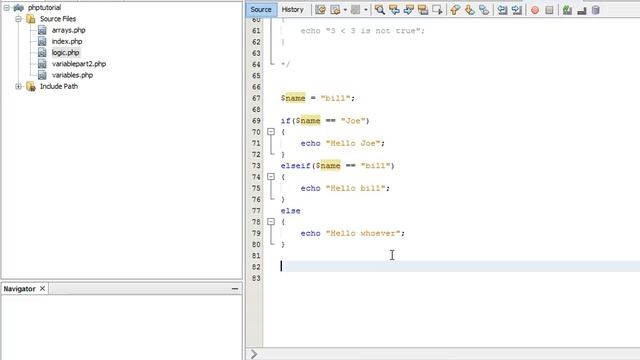Click the navigate Back toolbar icon
This screenshot has height=360, width=640.
(x=336, y=10)
